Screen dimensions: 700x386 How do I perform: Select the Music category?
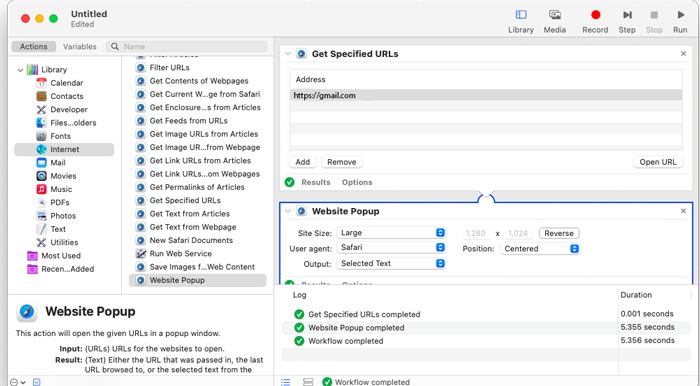(x=61, y=189)
